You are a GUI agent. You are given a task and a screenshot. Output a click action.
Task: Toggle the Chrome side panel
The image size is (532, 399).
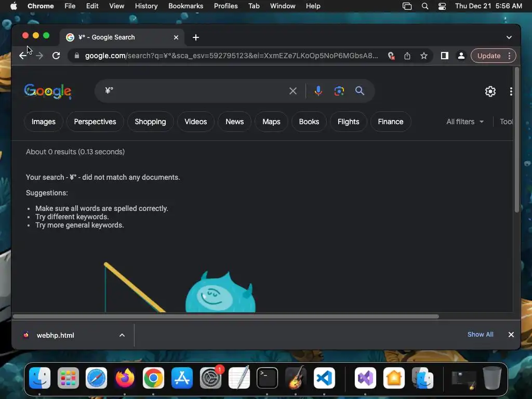coord(445,56)
